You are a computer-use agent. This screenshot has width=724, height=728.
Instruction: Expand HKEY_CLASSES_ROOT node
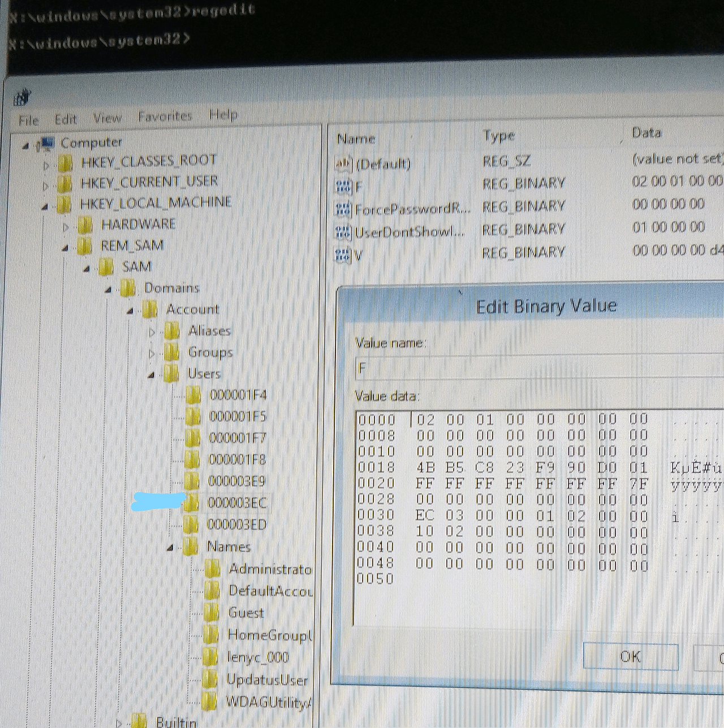pyautogui.click(x=47, y=166)
